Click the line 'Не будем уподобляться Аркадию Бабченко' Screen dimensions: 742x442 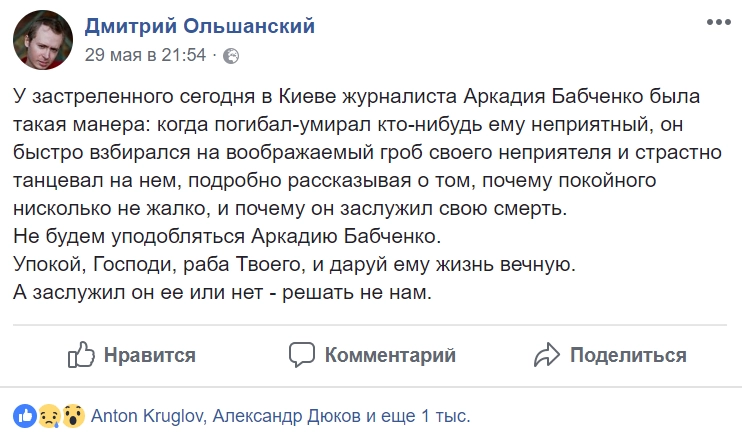pyautogui.click(x=228, y=238)
